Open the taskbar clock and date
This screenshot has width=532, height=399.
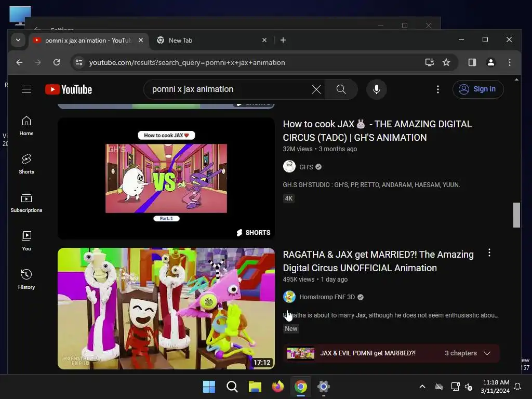click(x=495, y=387)
